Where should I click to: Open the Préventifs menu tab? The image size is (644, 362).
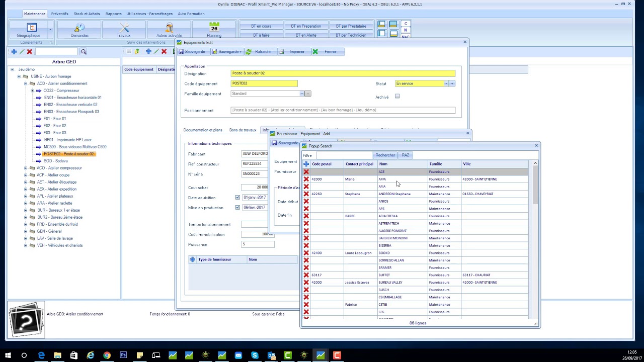point(59,14)
